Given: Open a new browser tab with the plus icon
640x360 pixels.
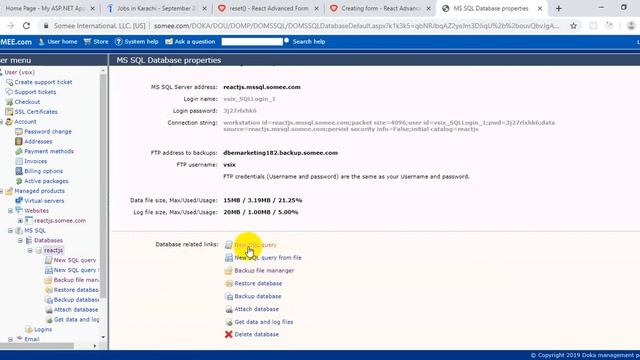Looking at the screenshot, I should point(559,8).
